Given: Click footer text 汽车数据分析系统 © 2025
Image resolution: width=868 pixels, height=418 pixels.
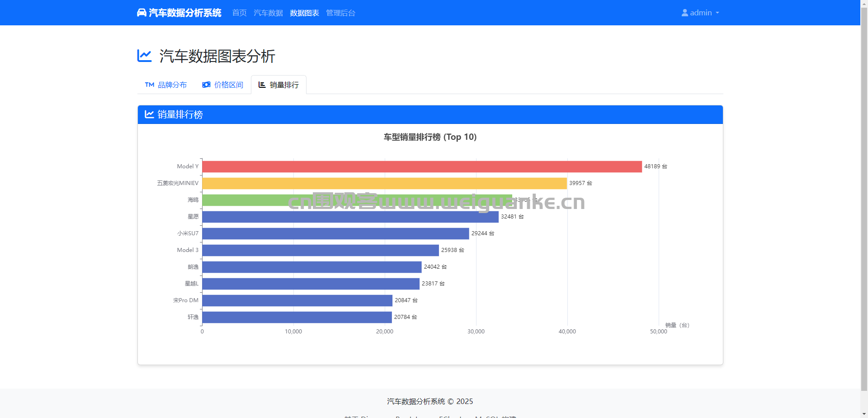Looking at the screenshot, I should (430, 401).
